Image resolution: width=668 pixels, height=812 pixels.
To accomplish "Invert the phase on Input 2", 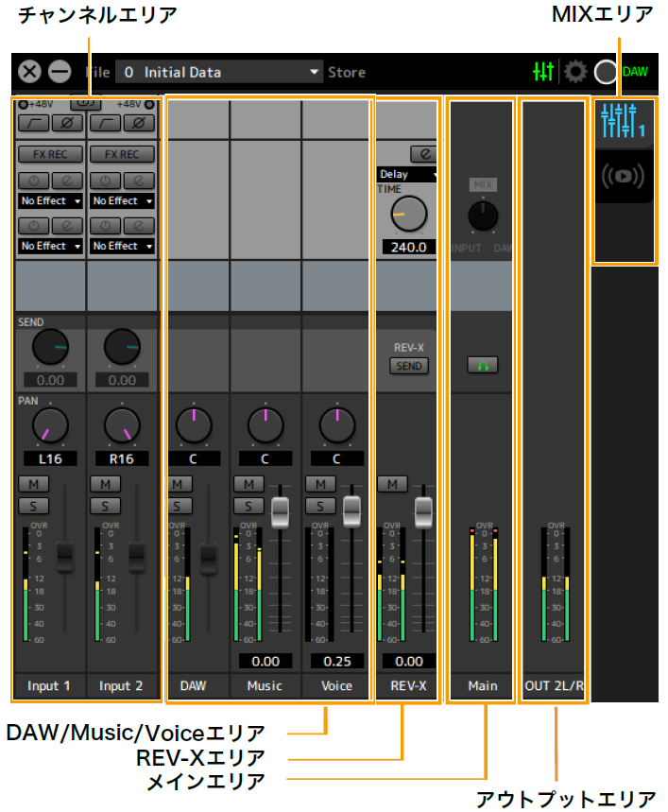I will coord(138,123).
